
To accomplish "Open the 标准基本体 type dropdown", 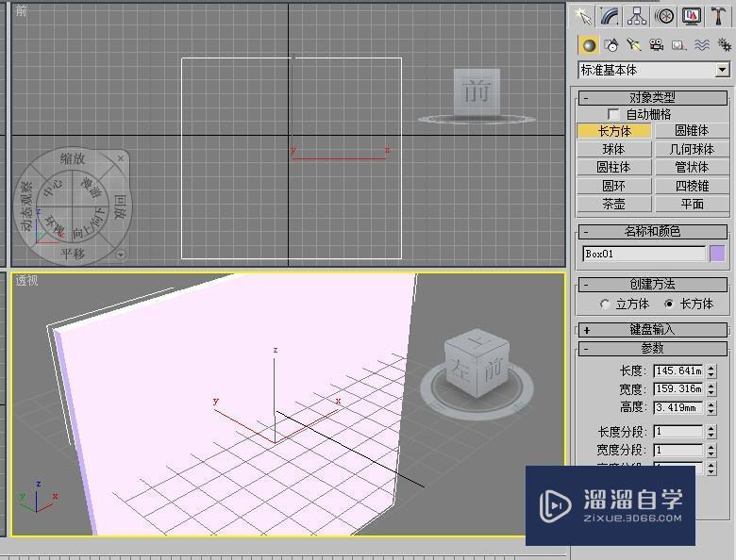I will (x=723, y=71).
